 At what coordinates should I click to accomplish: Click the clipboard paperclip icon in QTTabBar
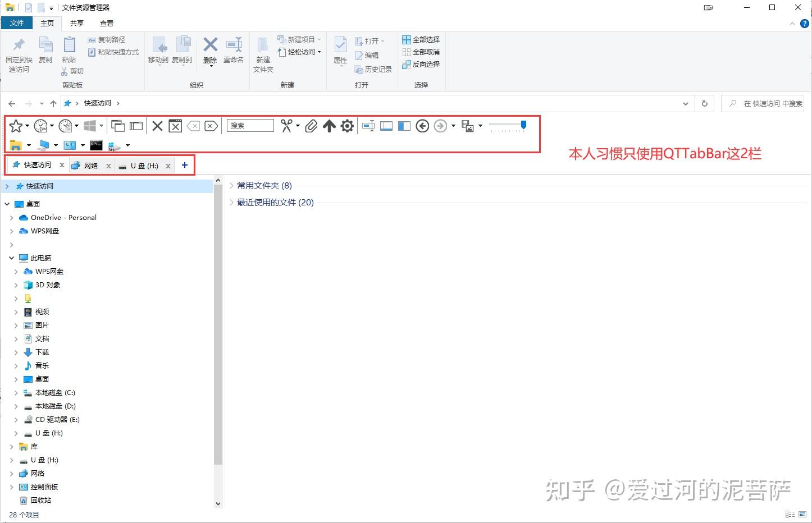(311, 126)
